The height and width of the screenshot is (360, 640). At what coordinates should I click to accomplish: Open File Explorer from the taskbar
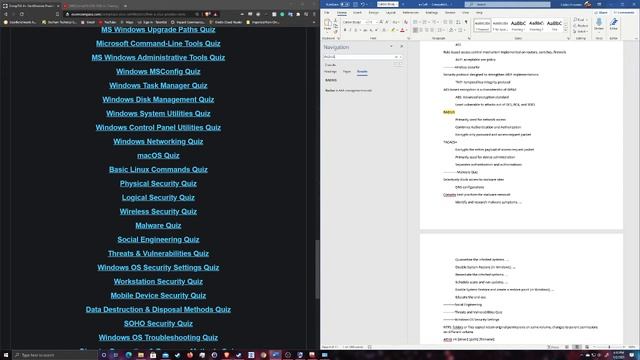(141, 355)
